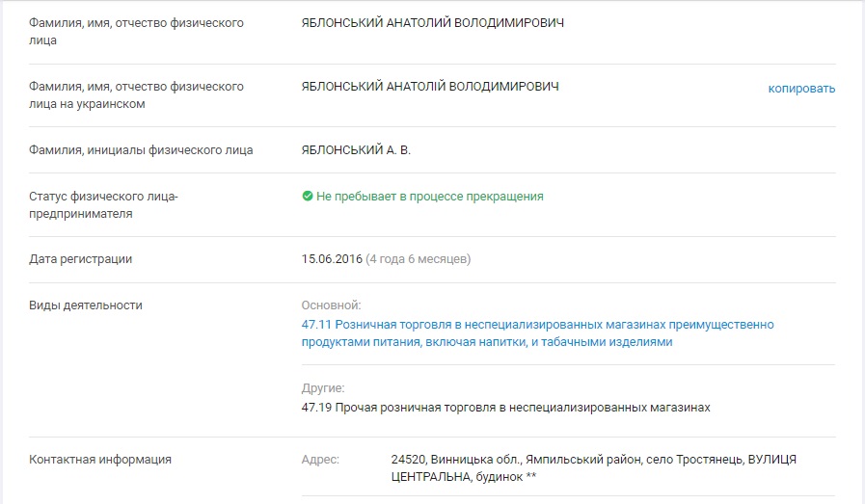Click the Ukrainian name "ЯБЛОНСЬКИЙ АНАТОЛІЙ ВОЛОДИМИРОВИЧ"
This screenshot has height=504, width=865.
430,87
